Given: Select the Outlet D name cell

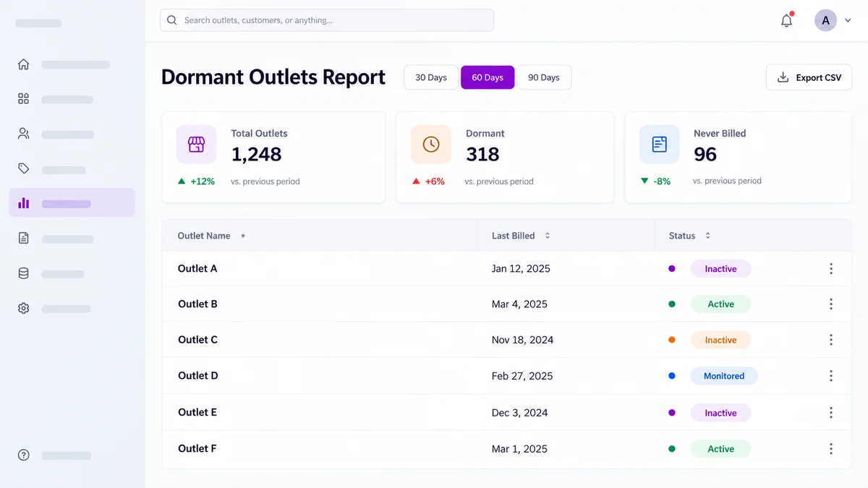Looking at the screenshot, I should (x=198, y=375).
